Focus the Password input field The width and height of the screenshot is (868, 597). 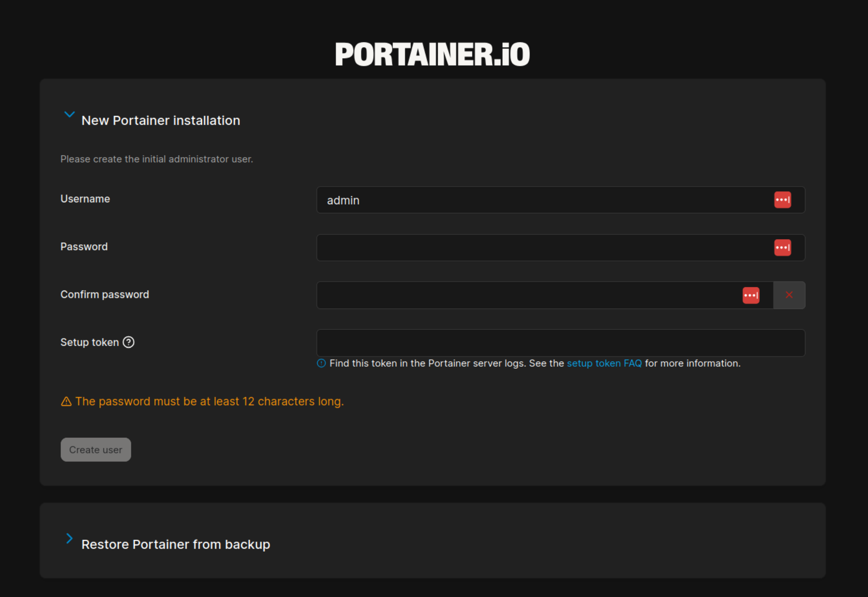pyautogui.click(x=561, y=248)
